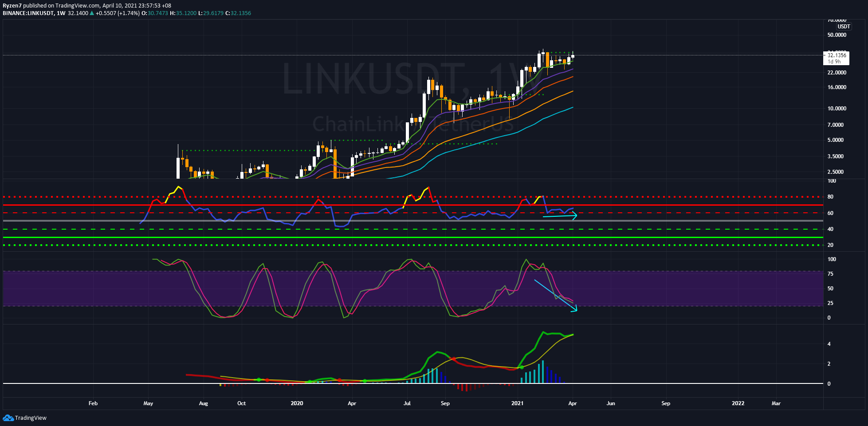Click the 50.0000 price axis label
The image size is (868, 426).
(x=837, y=35)
